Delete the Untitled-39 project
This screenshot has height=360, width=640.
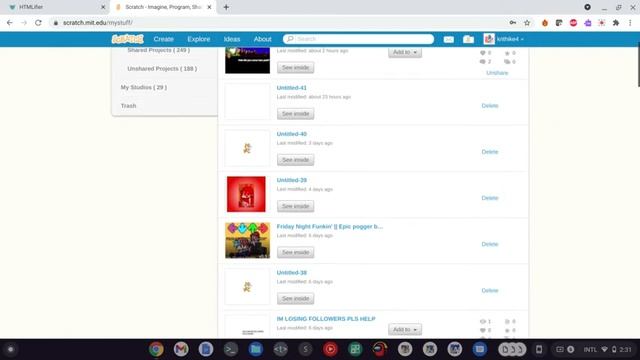[x=490, y=198]
